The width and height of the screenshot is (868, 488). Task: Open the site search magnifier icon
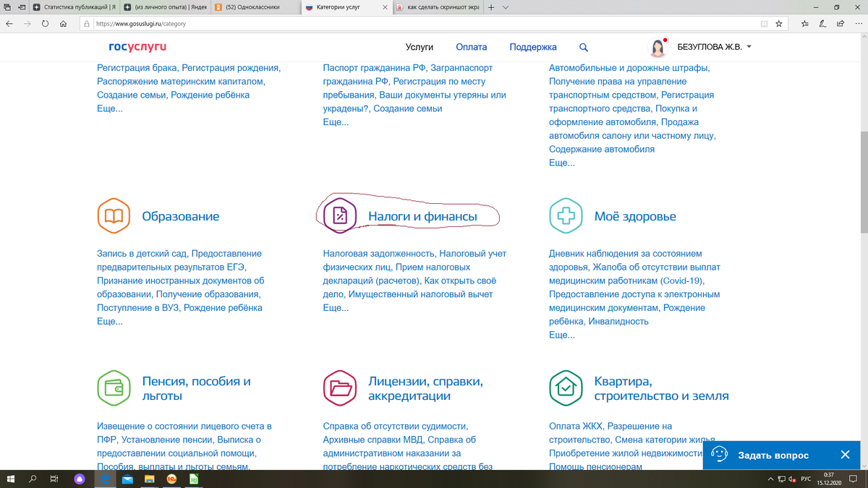point(584,47)
